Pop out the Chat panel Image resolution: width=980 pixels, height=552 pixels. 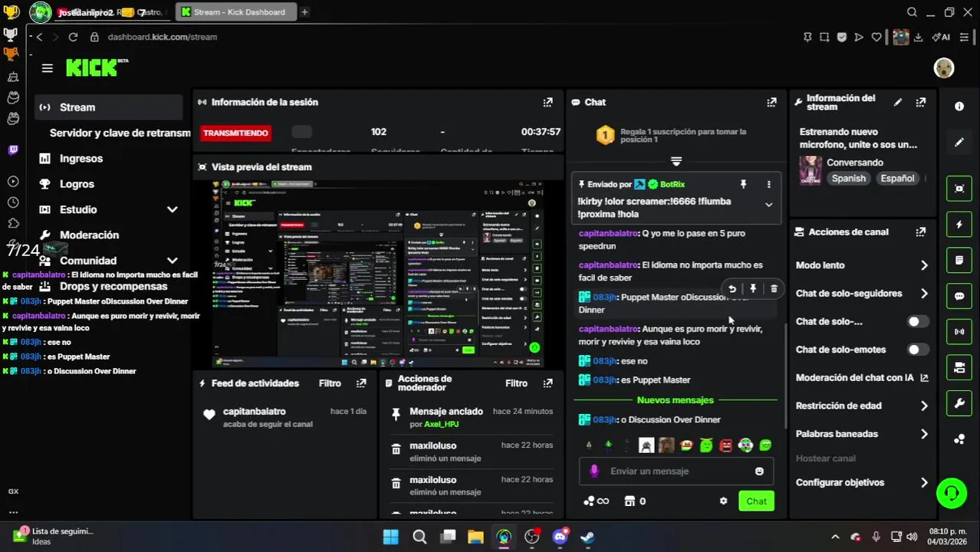tap(771, 102)
